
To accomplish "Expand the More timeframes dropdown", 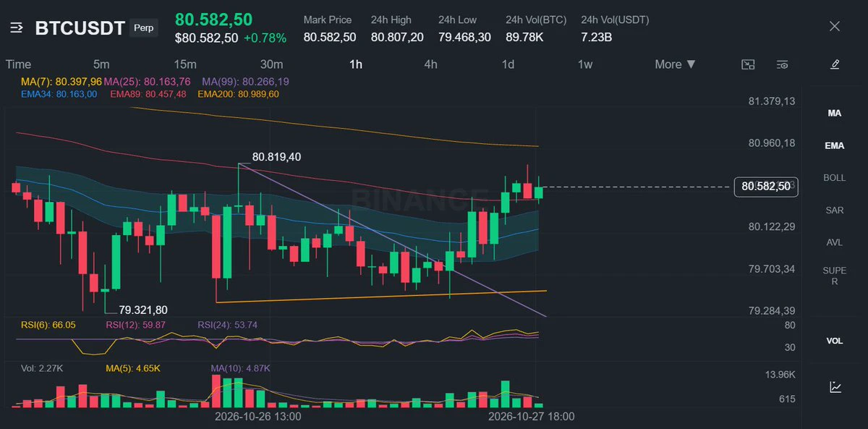I will (676, 64).
